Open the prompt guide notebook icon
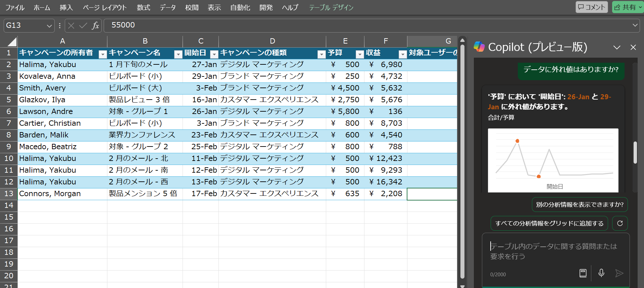644x288 pixels. click(x=583, y=273)
